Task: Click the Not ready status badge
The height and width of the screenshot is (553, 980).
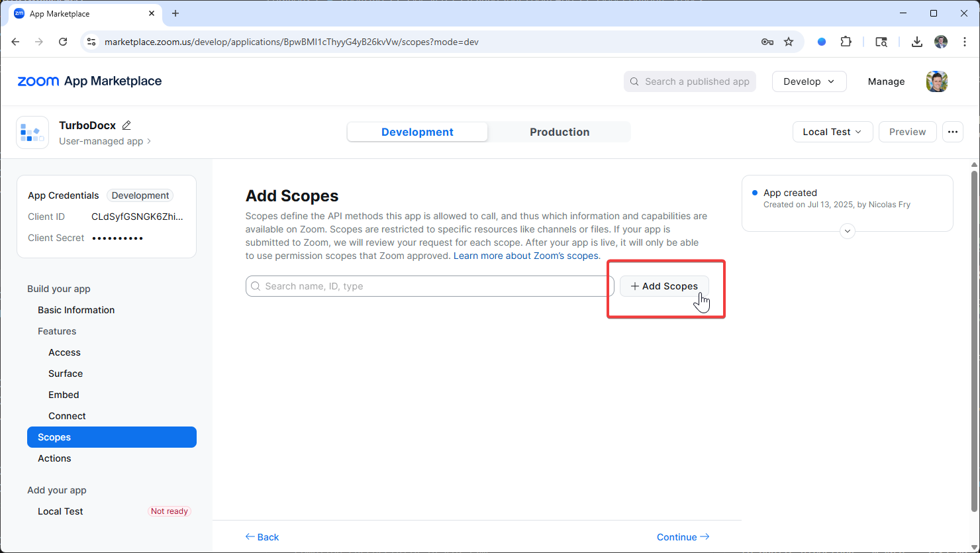Action: tap(170, 511)
